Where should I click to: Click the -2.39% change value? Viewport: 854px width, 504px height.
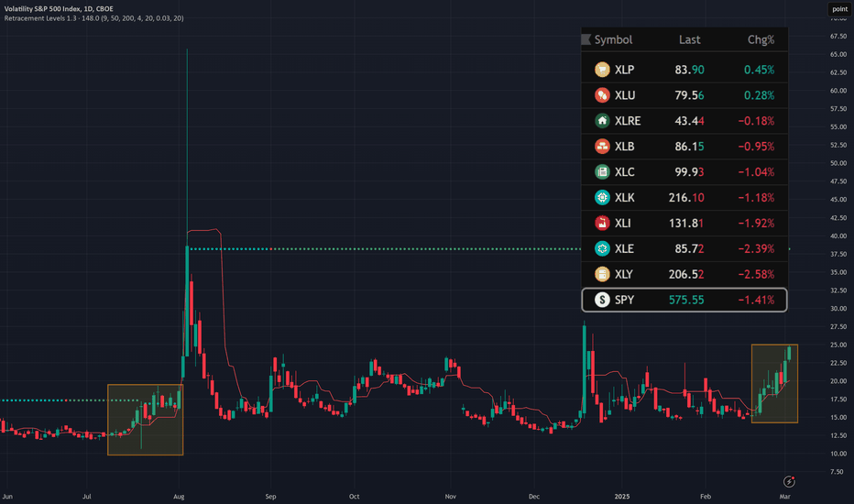click(757, 249)
